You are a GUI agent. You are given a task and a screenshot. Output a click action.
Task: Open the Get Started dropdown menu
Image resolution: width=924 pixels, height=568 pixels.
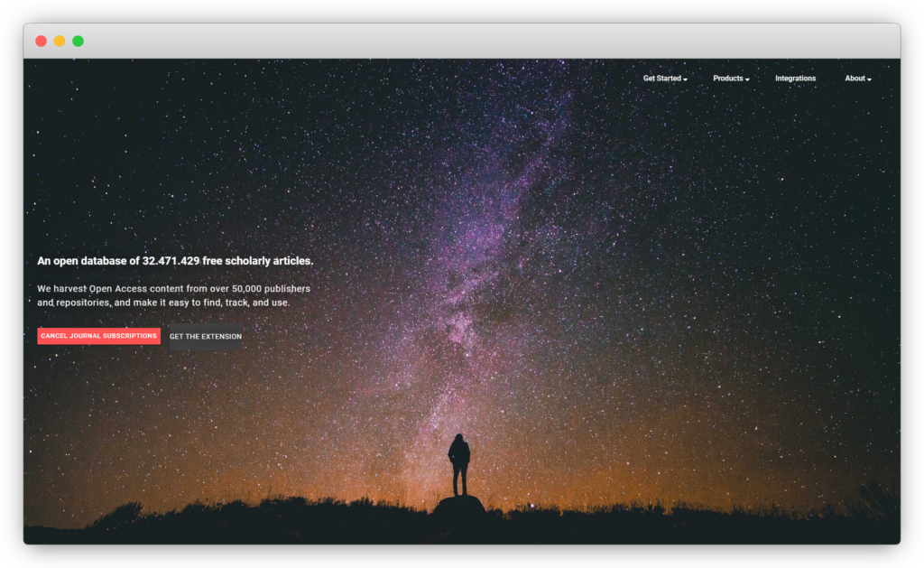tap(665, 79)
